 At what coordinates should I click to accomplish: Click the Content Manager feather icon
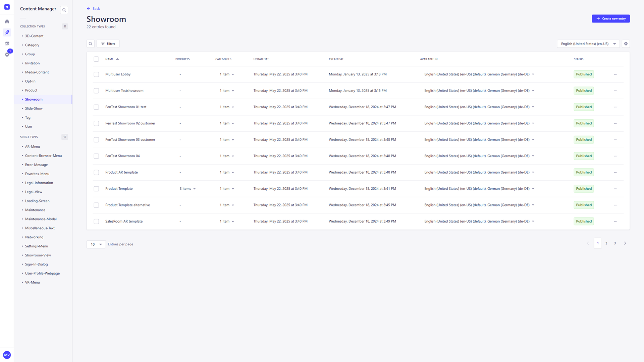[7, 33]
